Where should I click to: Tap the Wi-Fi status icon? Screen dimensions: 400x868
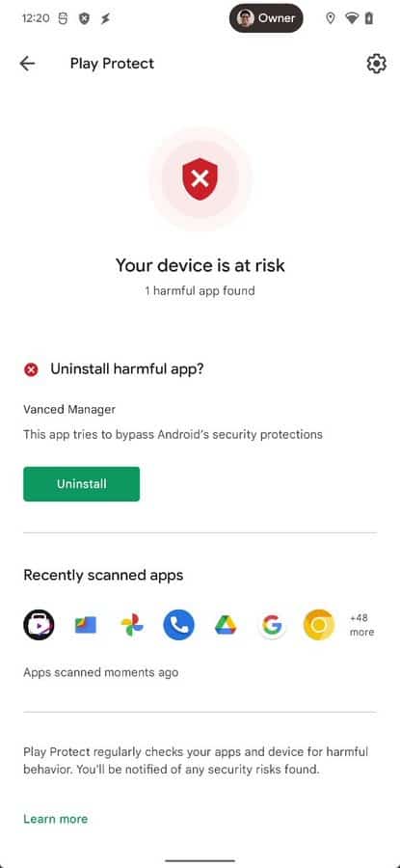pos(351,18)
